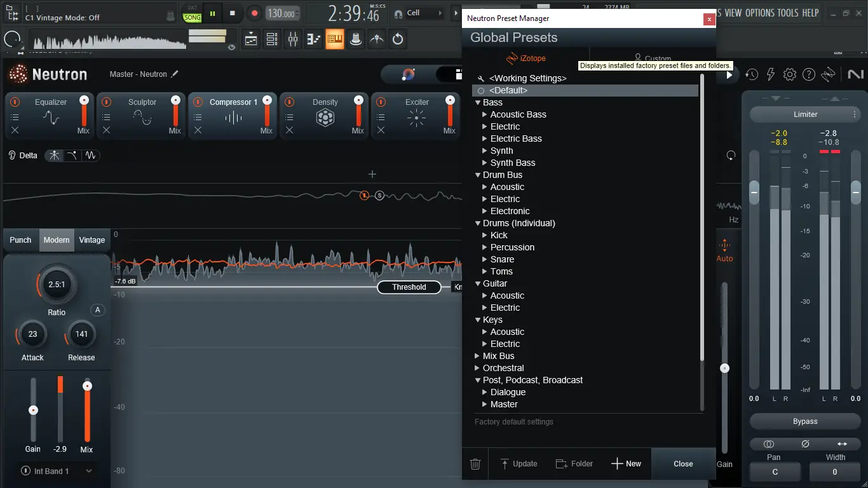Collapse the Drum Bus preset folder

tap(478, 175)
